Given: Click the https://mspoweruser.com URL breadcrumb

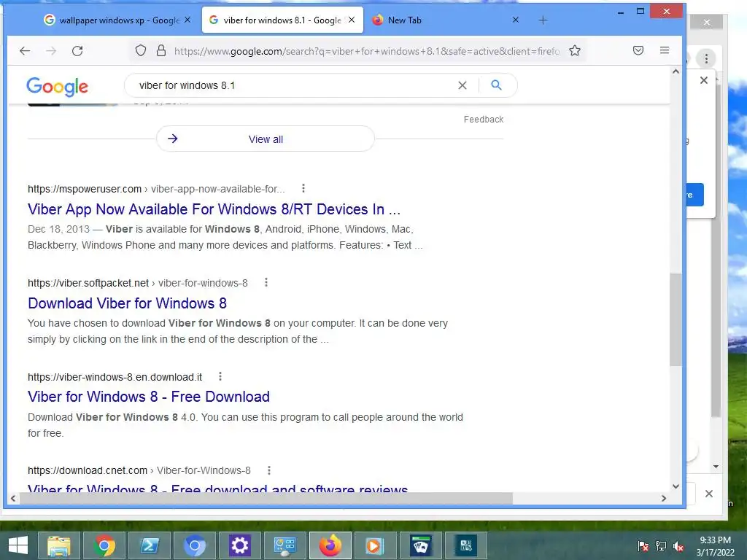Looking at the screenshot, I should 85,189.
